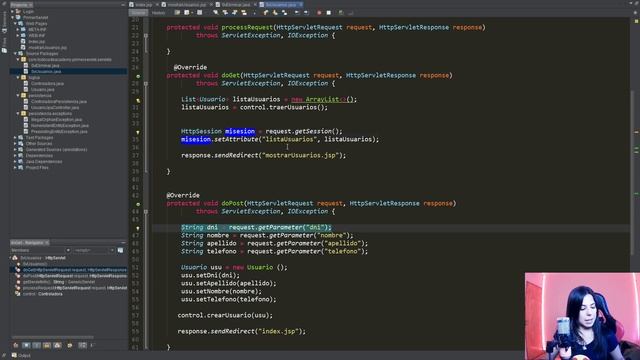Click the hint lightbulb on String dni line
The image size is (640, 360).
[x=138, y=228]
